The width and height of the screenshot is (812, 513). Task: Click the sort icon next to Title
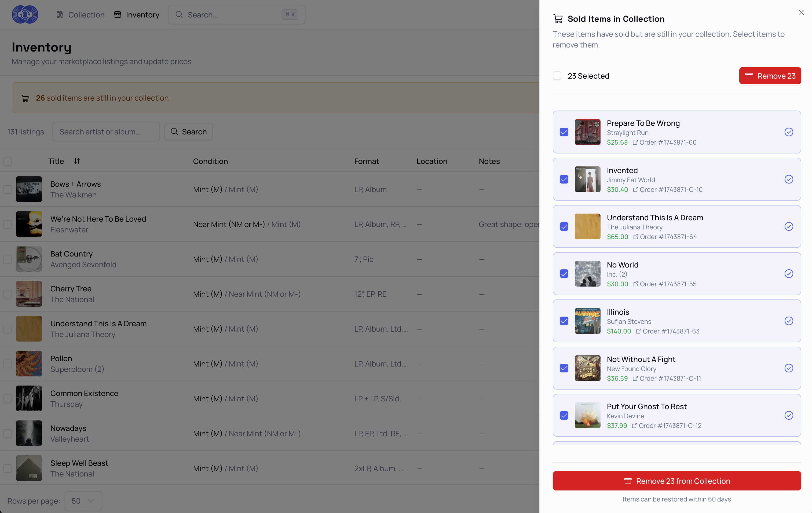pos(77,161)
